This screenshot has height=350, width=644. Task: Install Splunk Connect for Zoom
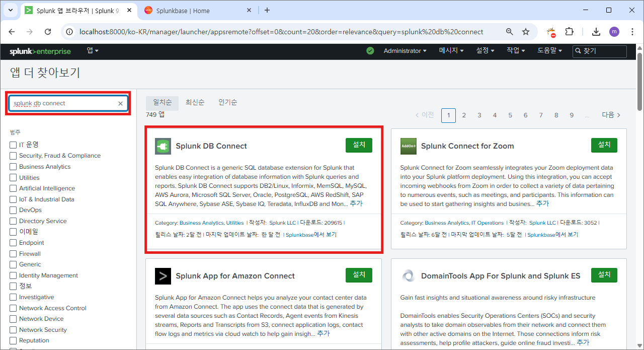click(x=604, y=145)
